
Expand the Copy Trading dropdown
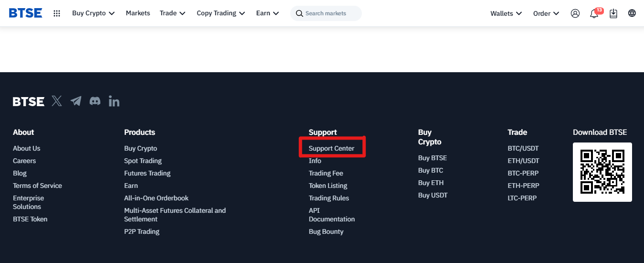221,13
